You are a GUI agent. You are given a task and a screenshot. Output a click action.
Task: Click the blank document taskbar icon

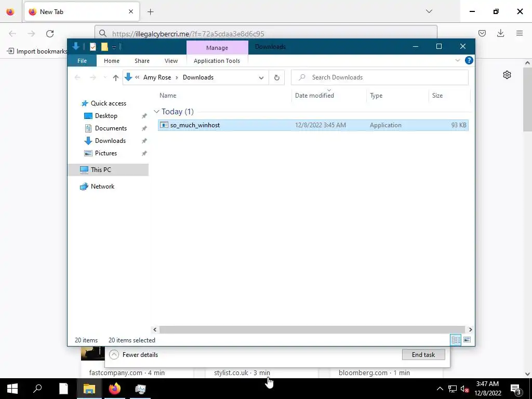63,389
